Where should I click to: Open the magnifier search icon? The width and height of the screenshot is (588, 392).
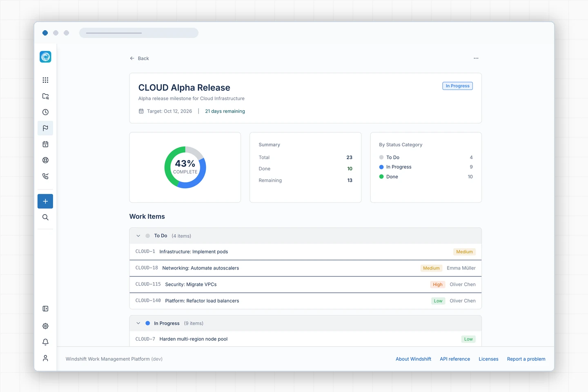tap(45, 217)
